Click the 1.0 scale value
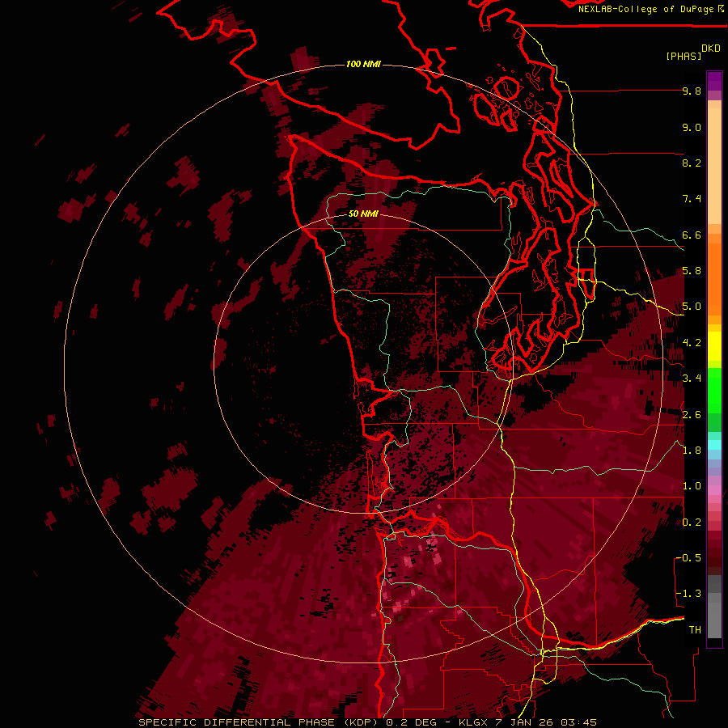This screenshot has height=728, width=728. 692,486
